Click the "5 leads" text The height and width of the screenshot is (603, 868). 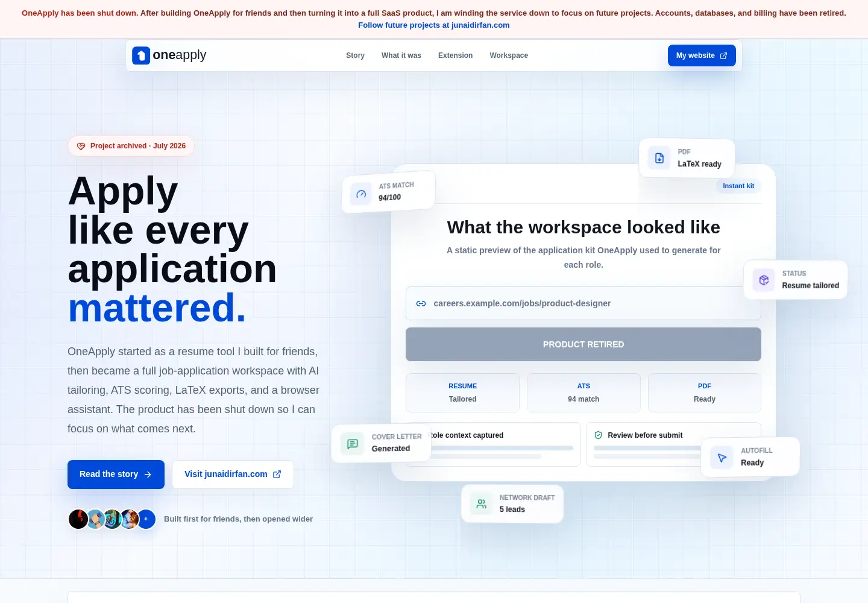coord(512,510)
